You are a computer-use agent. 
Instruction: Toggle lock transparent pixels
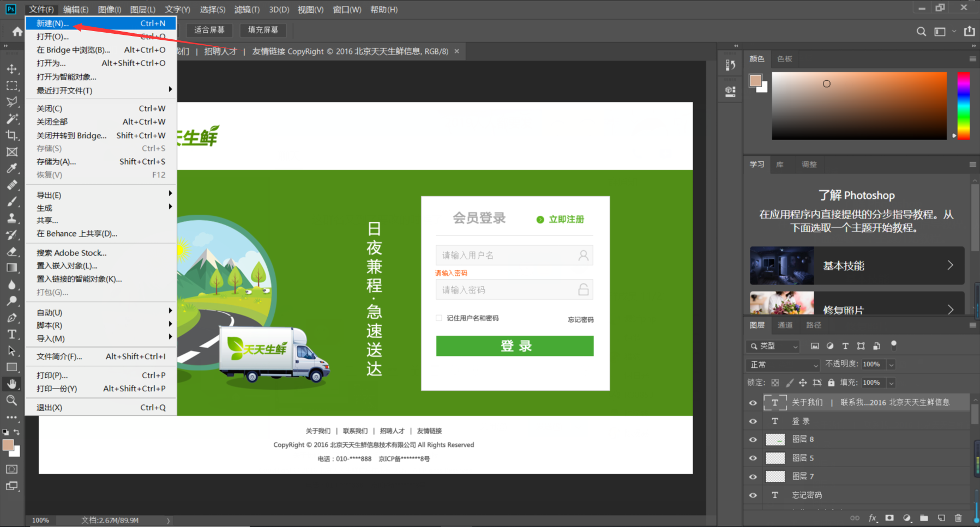[x=775, y=383]
